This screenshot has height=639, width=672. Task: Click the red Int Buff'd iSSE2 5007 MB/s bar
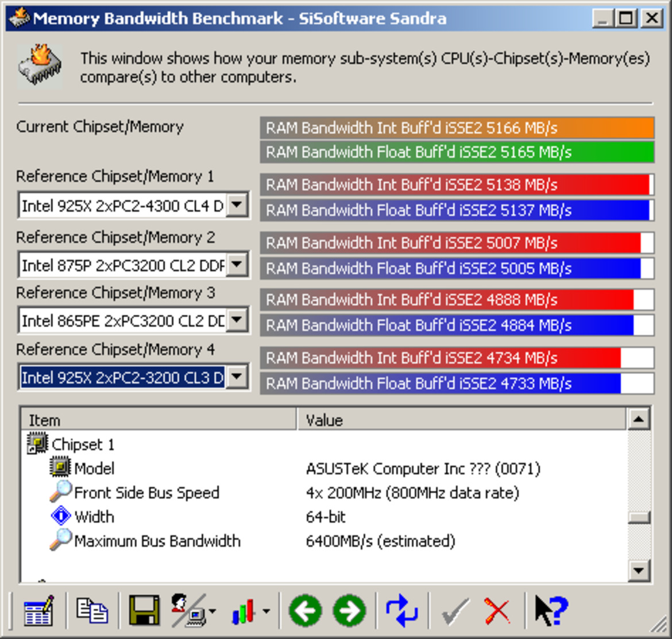(457, 243)
